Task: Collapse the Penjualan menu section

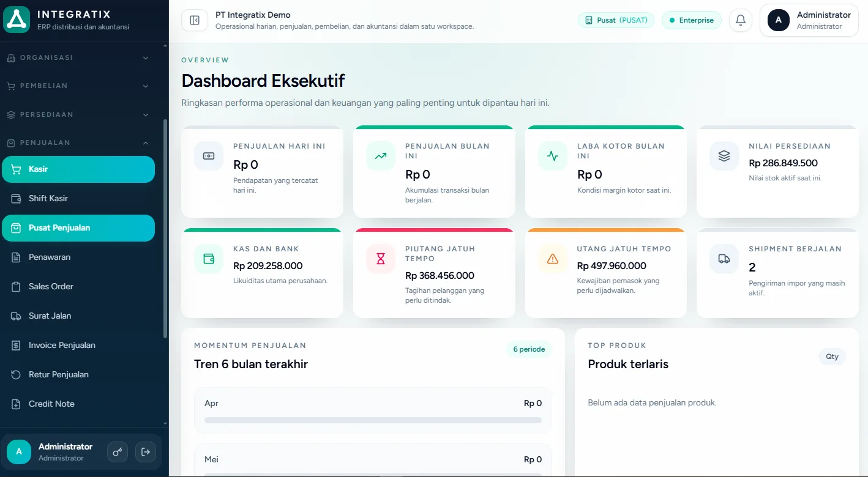Action: point(78,143)
